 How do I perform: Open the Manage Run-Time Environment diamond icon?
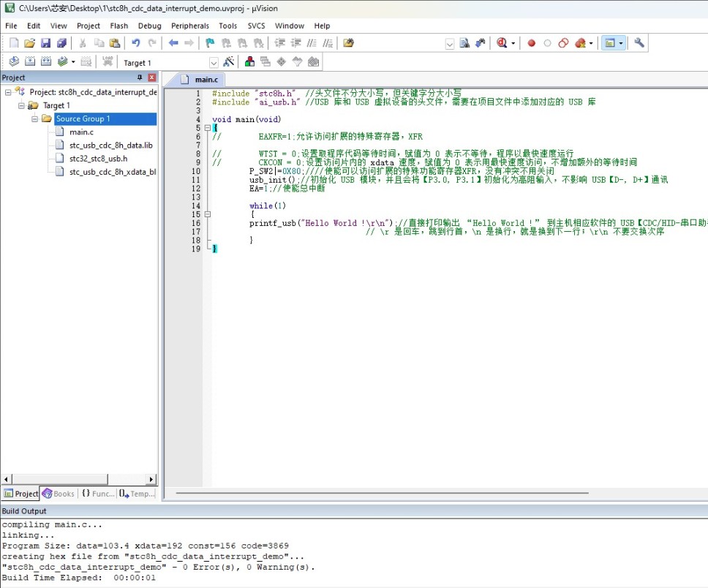282,61
